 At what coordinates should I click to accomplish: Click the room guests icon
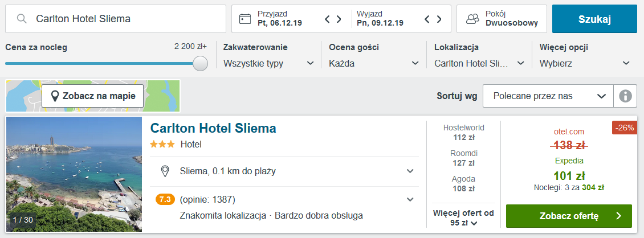472,19
